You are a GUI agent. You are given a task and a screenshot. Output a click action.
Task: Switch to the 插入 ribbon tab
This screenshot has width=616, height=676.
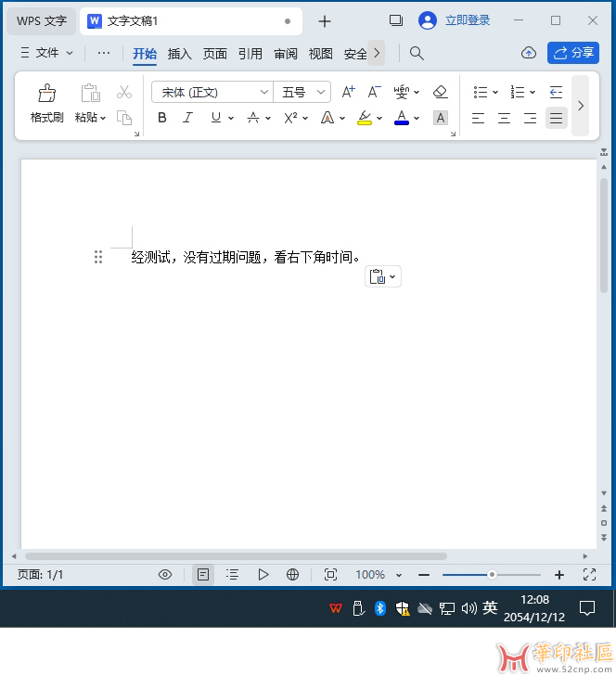pyautogui.click(x=179, y=54)
